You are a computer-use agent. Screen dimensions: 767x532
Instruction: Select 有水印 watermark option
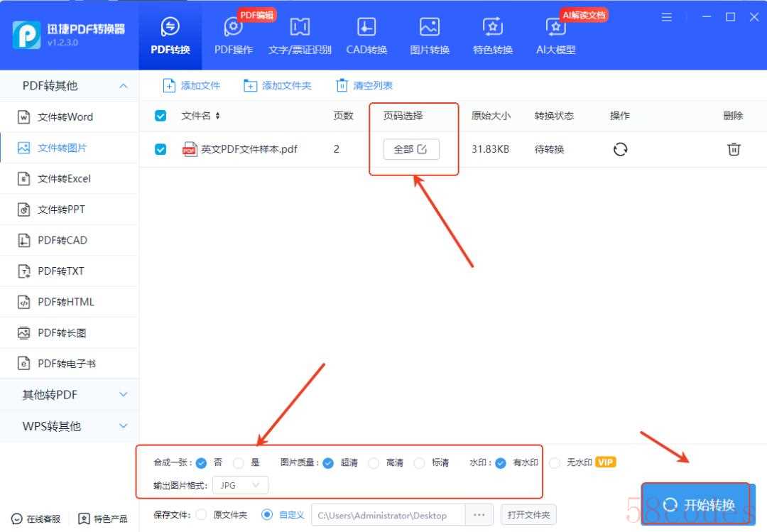501,463
